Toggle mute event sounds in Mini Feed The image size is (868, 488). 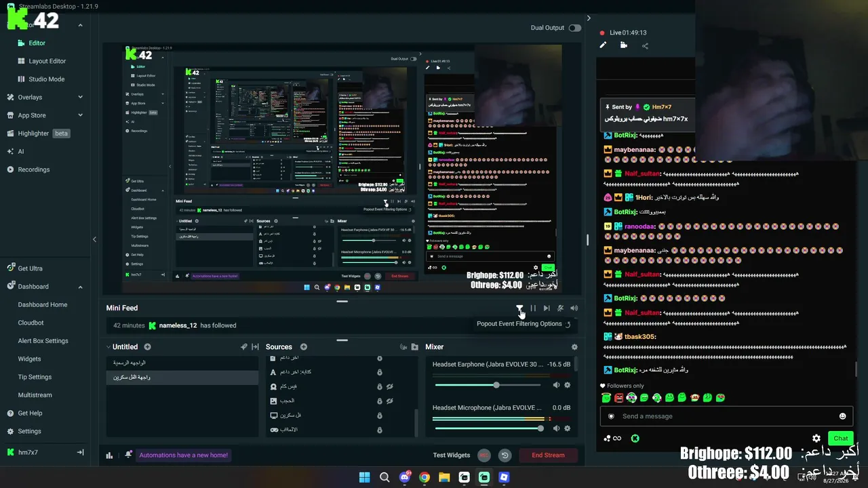[x=560, y=308]
